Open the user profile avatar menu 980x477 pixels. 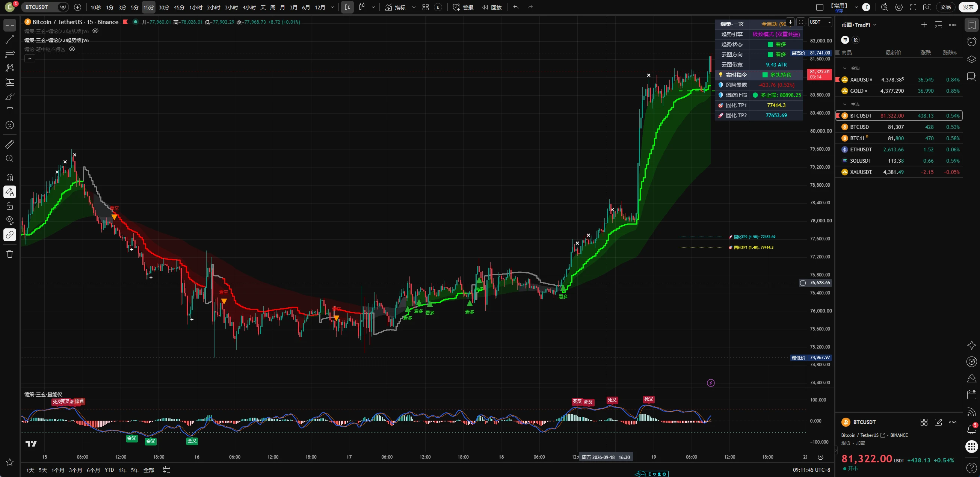tap(10, 7)
